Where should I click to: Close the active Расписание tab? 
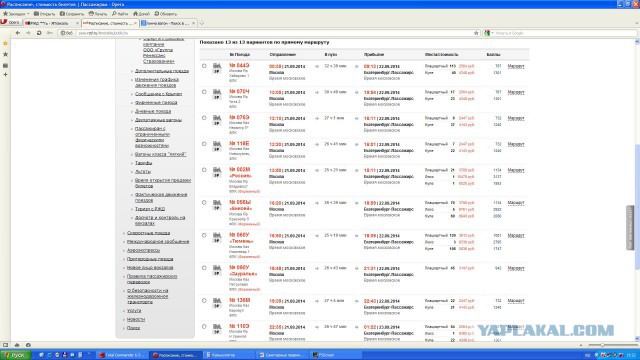(x=136, y=23)
